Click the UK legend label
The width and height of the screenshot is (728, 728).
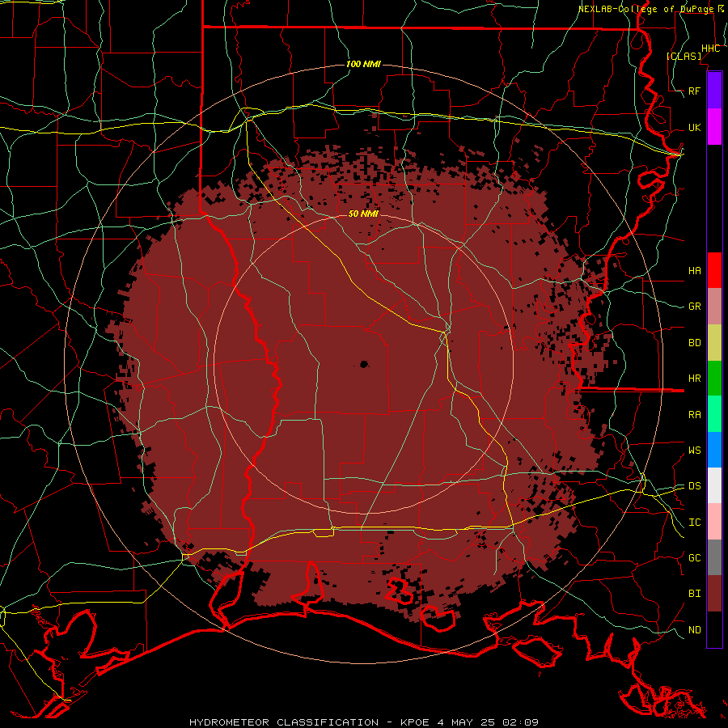(694, 128)
